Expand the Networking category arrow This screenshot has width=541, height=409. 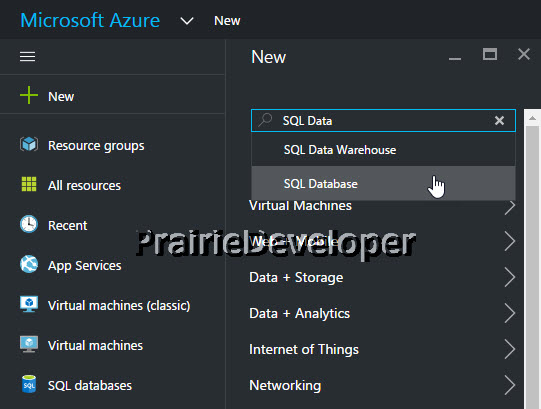pos(510,385)
